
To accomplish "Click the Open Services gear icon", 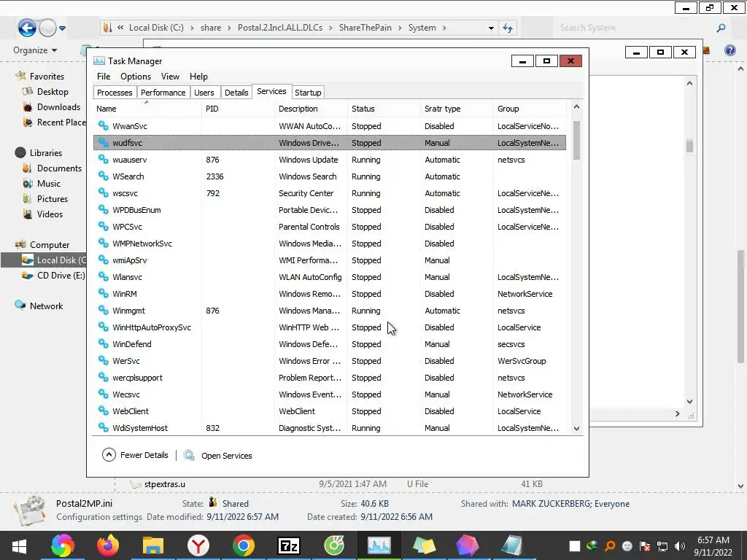I will [x=189, y=455].
